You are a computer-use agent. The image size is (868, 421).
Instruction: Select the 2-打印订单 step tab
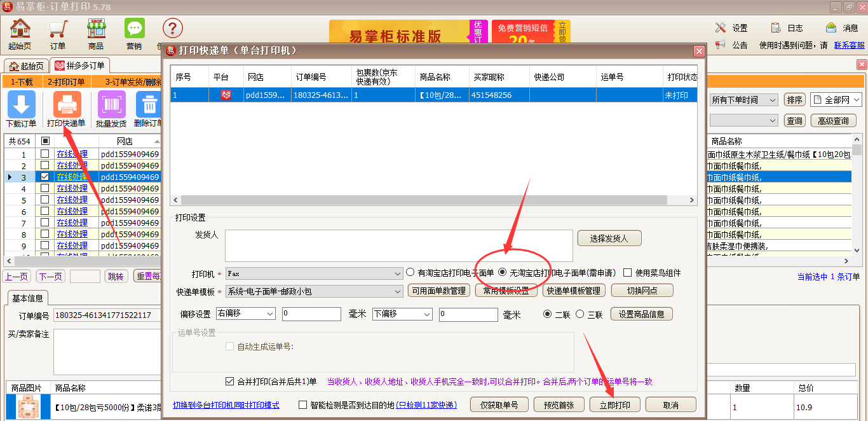(x=66, y=82)
